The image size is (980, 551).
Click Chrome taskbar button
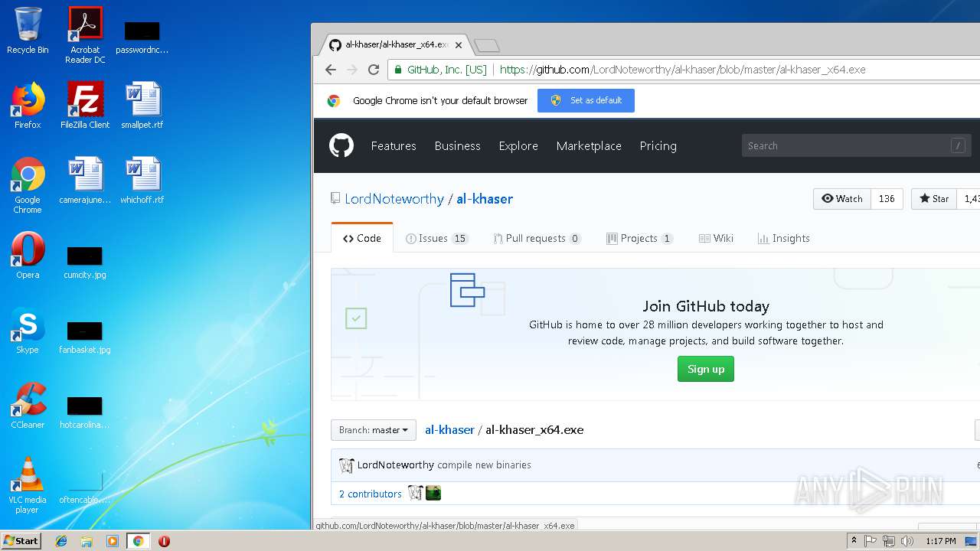tap(138, 541)
